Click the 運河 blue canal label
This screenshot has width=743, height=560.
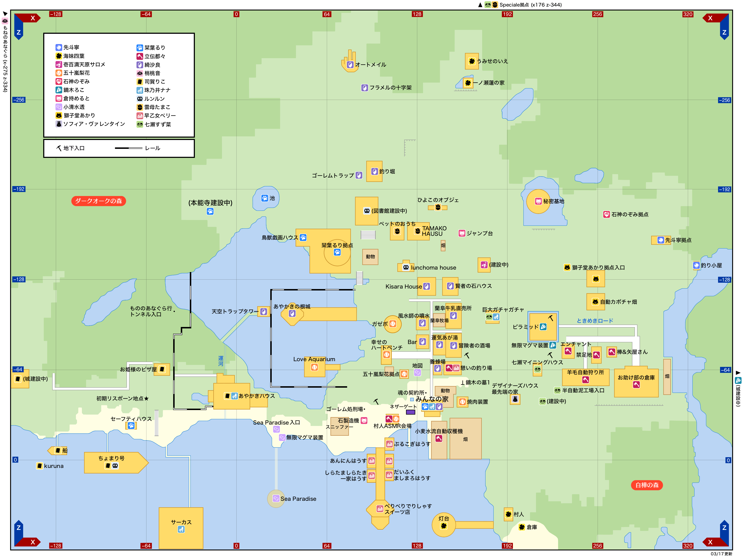(221, 361)
